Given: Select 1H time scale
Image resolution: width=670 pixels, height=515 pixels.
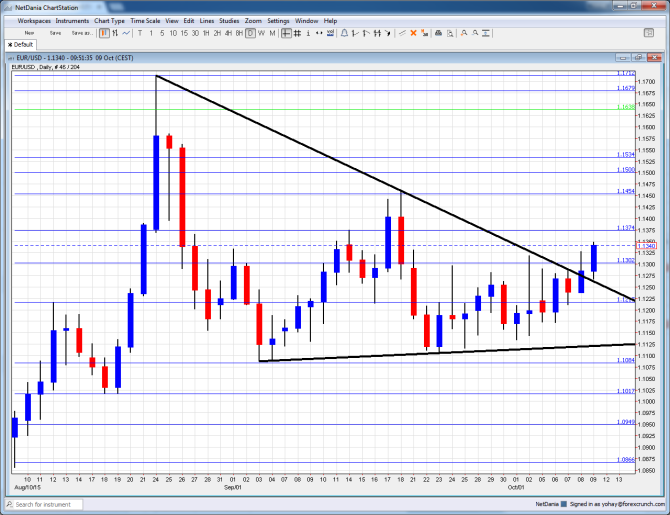Looking at the screenshot, I should pyautogui.click(x=206, y=33).
